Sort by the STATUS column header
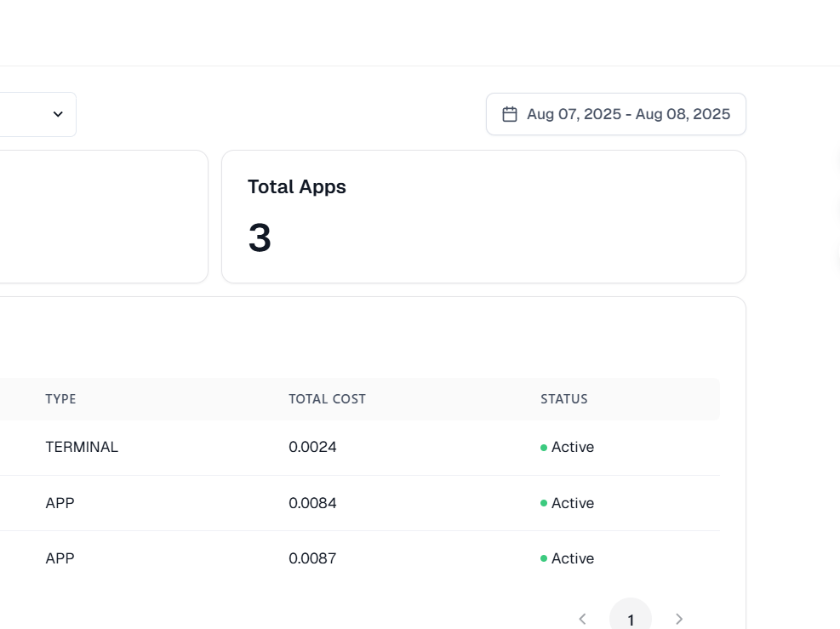This screenshot has width=840, height=629. [563, 399]
